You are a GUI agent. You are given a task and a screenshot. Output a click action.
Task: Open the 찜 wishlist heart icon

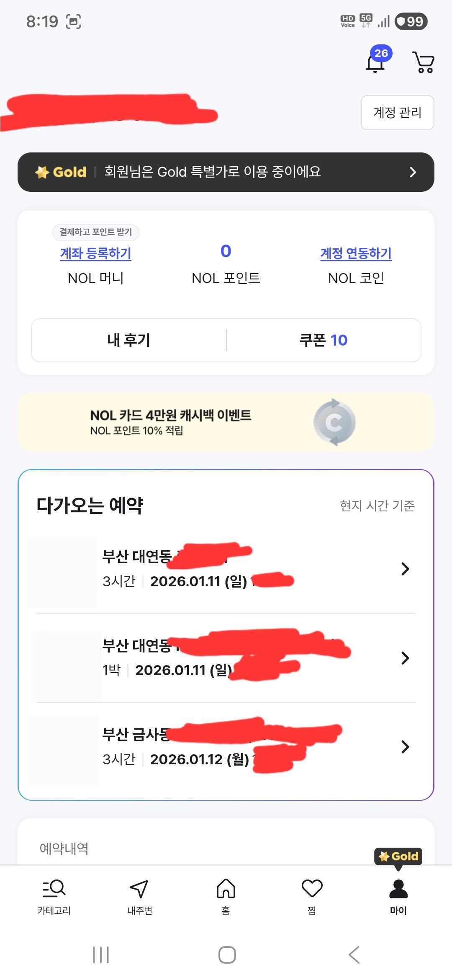[x=311, y=895]
